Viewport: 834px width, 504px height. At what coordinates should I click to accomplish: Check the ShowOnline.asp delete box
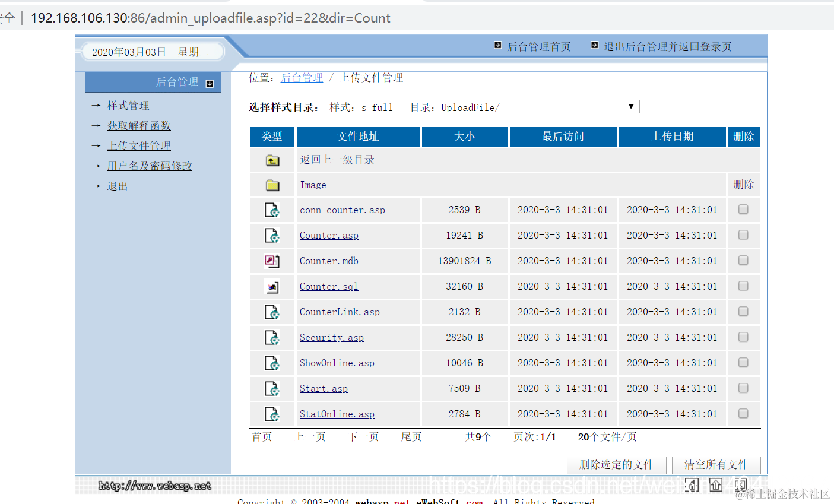click(x=743, y=363)
